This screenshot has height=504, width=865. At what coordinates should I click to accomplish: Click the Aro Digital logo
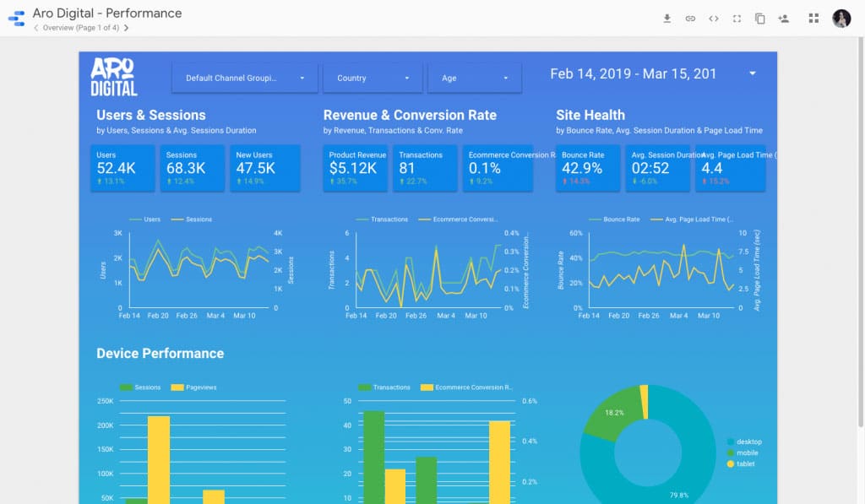tap(114, 77)
